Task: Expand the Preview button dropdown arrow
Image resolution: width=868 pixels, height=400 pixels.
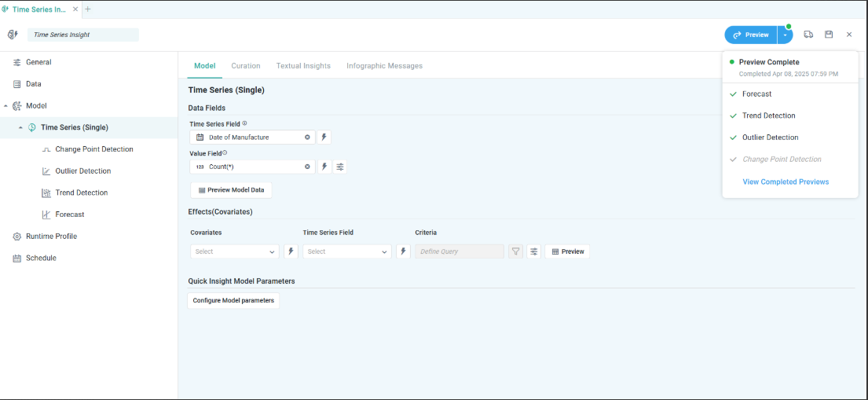Action: [x=785, y=35]
